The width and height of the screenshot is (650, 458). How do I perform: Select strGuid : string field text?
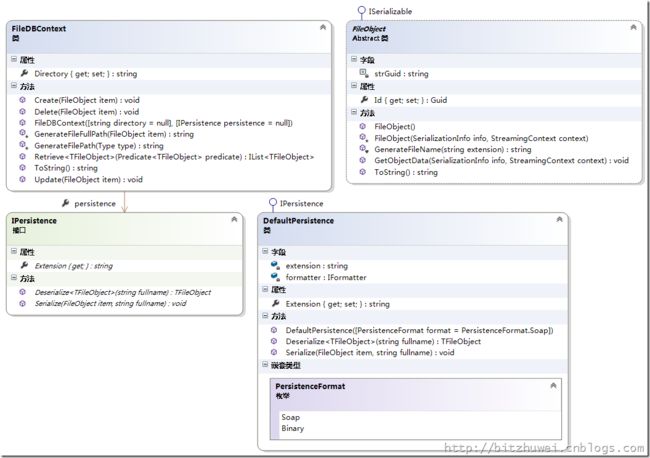click(x=401, y=74)
